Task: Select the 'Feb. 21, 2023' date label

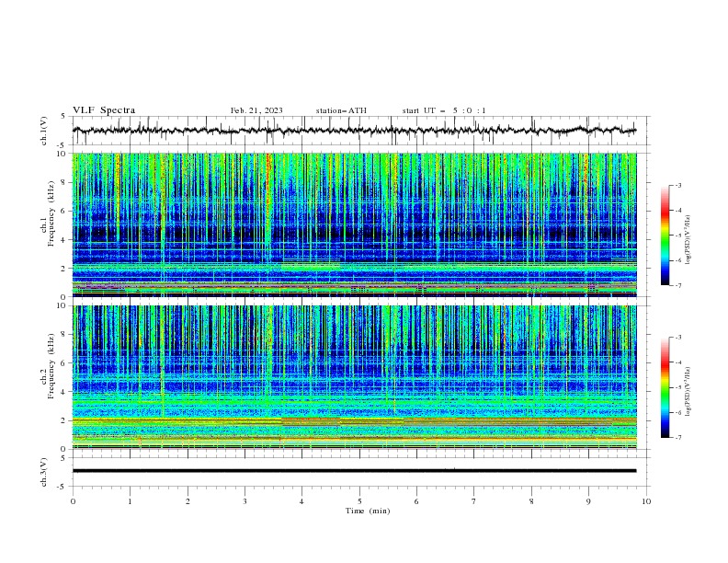Action: [x=256, y=110]
